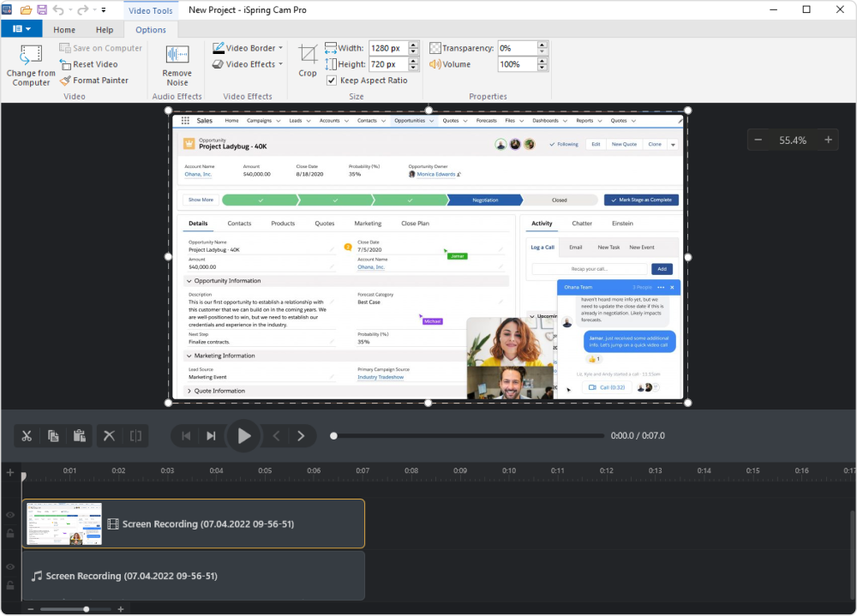The height and width of the screenshot is (616, 857).
Task: Open the Video Border dropdown
Action: [x=248, y=48]
